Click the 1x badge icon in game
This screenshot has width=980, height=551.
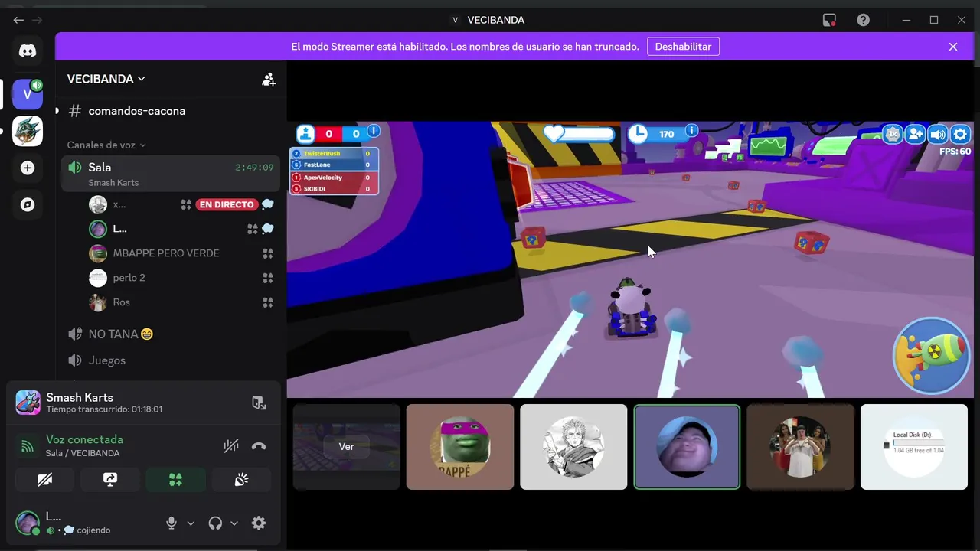tap(892, 135)
